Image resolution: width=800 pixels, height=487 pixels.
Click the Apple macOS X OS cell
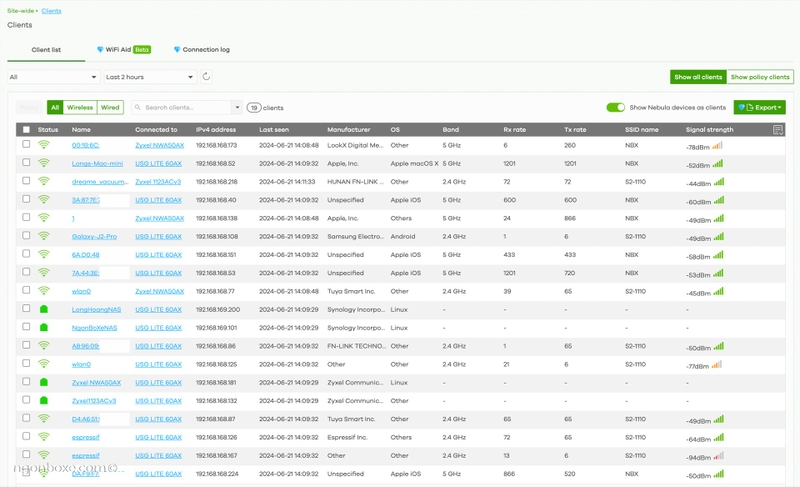[x=414, y=164]
